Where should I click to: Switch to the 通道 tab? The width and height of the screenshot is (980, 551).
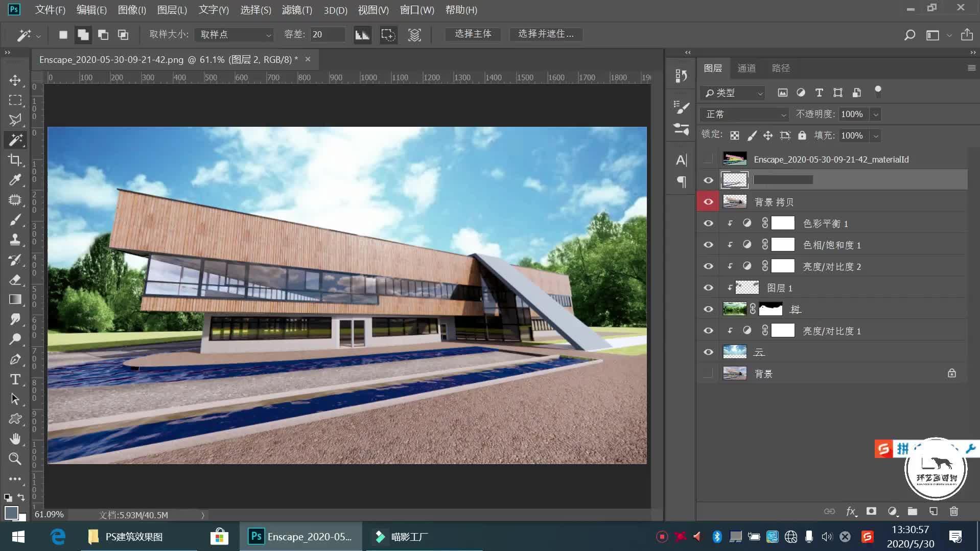coord(746,68)
